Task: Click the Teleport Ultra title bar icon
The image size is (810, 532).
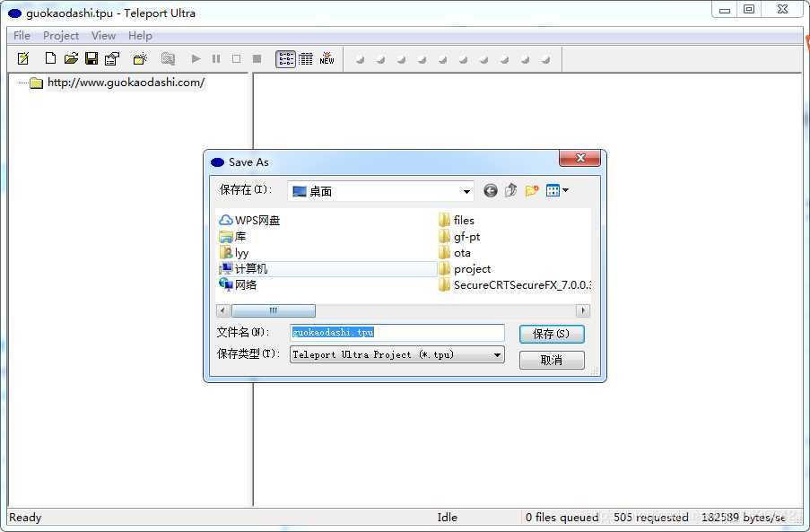Action: [x=15, y=13]
